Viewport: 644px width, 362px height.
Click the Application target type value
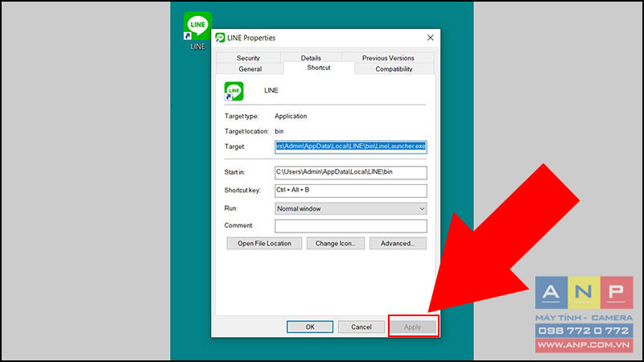pos(291,116)
